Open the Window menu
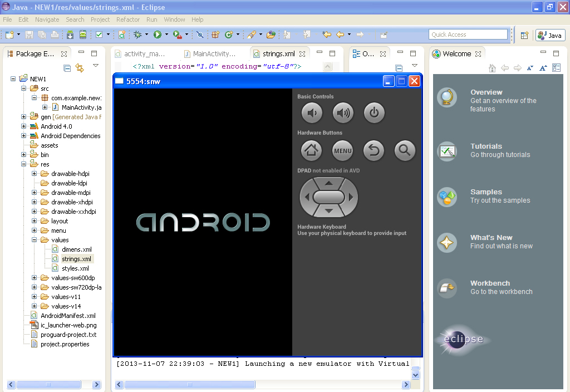This screenshot has height=392, width=570. pyautogui.click(x=174, y=19)
